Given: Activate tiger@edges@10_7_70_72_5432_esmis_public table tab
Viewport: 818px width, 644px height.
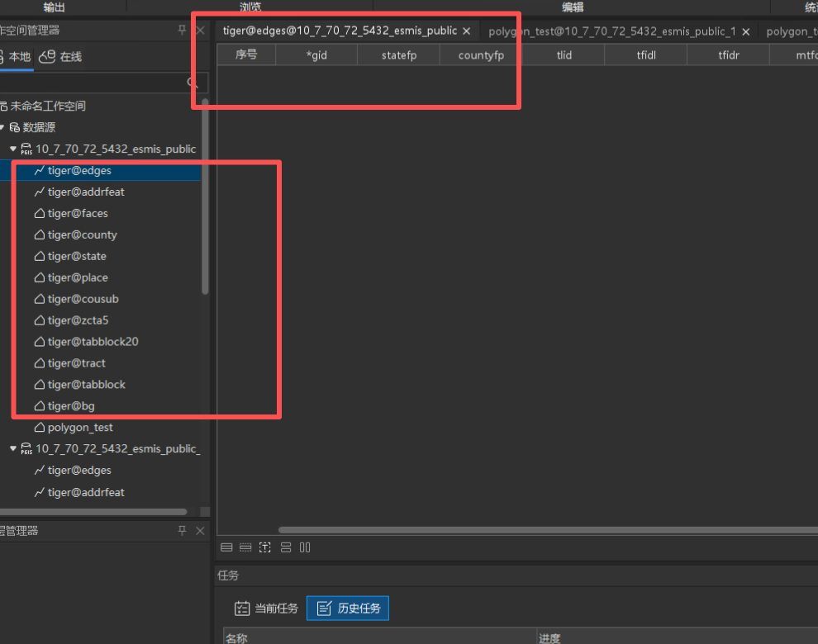Looking at the screenshot, I should 340,31.
